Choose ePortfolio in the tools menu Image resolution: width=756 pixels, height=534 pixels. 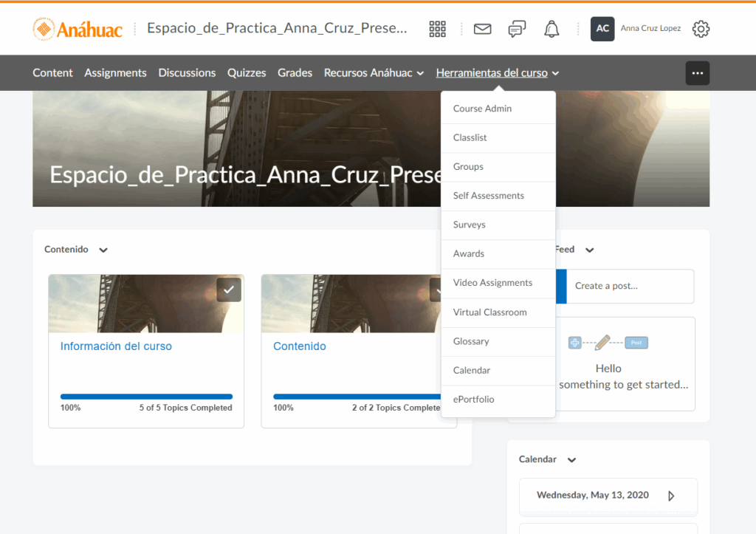click(x=473, y=400)
